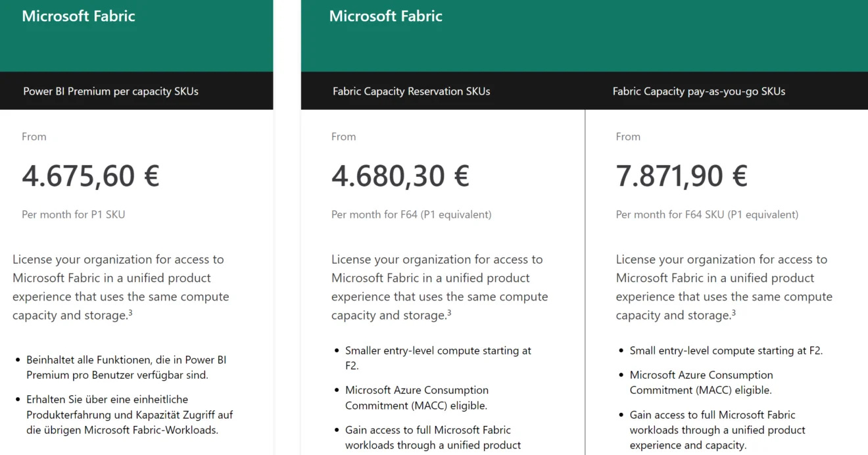This screenshot has height=455, width=868.
Task: Click the 4.675,60 € price
Action: point(91,176)
